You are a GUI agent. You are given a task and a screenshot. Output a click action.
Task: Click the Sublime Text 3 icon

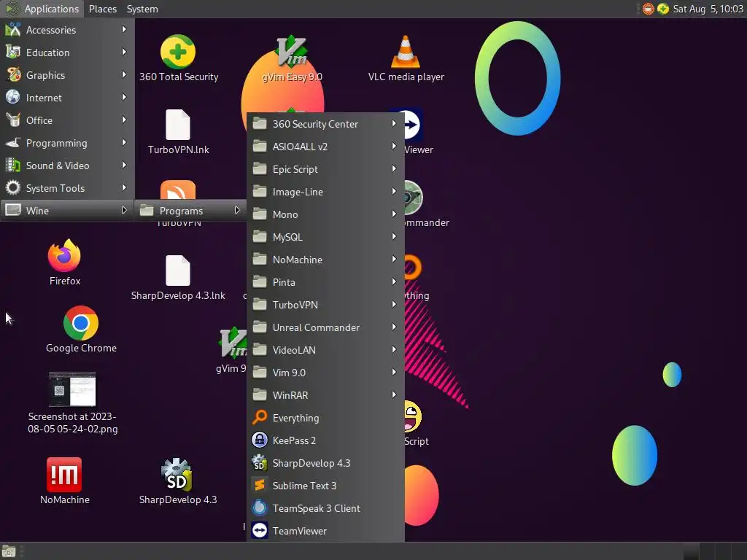tap(260, 485)
